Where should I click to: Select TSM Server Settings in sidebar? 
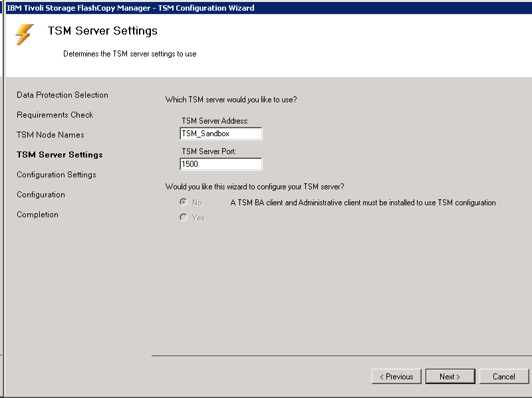(60, 155)
